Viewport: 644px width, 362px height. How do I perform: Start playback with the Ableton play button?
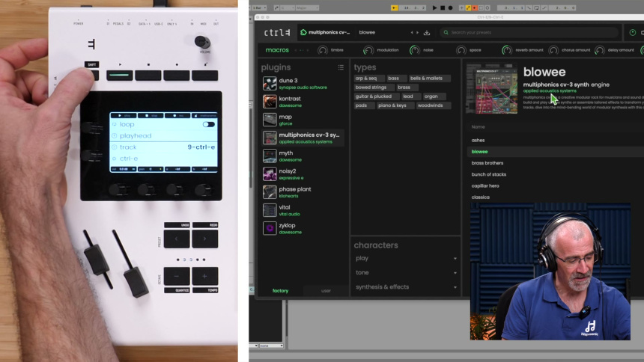pos(434,7)
